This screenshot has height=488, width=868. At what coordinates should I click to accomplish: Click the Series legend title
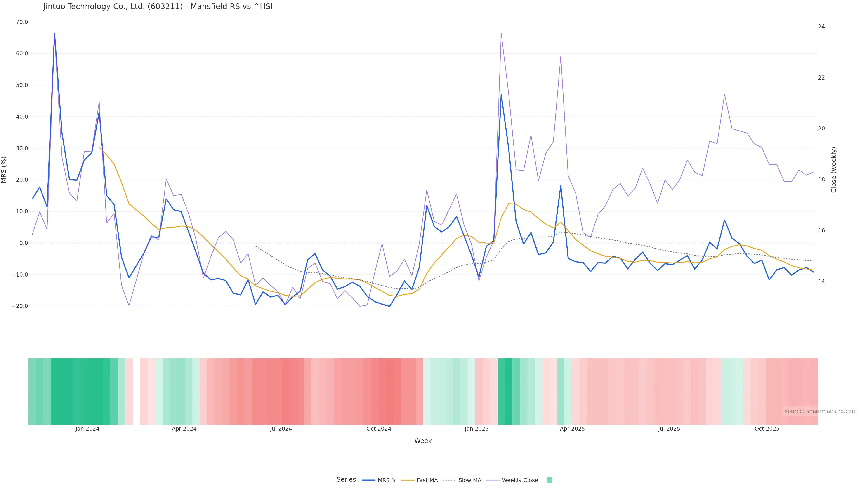click(x=346, y=479)
